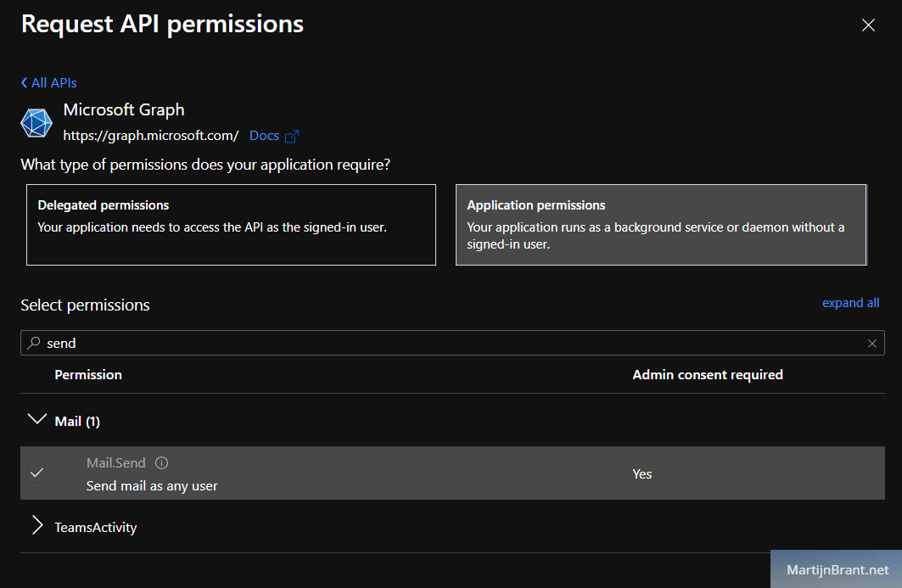
Task: Click the TeamsActivity group label
Action: point(96,528)
